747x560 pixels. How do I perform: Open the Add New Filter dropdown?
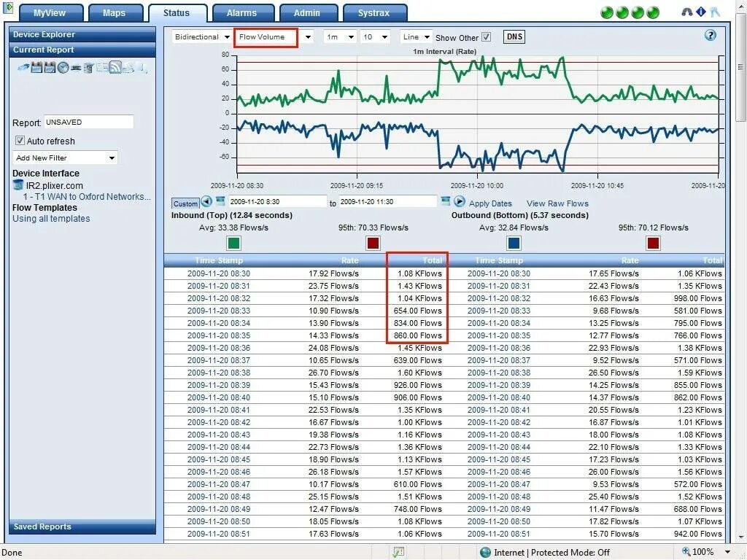[x=65, y=157]
